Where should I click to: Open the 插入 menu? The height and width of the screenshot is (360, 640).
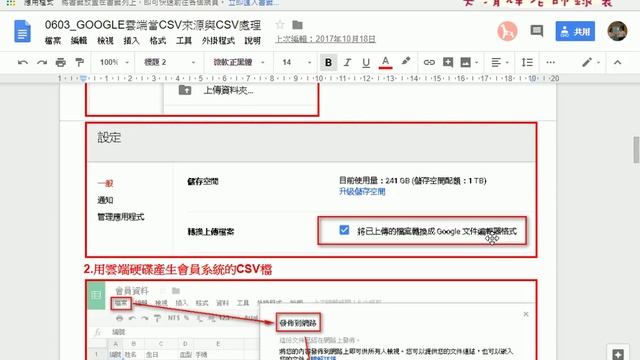[x=131, y=41]
